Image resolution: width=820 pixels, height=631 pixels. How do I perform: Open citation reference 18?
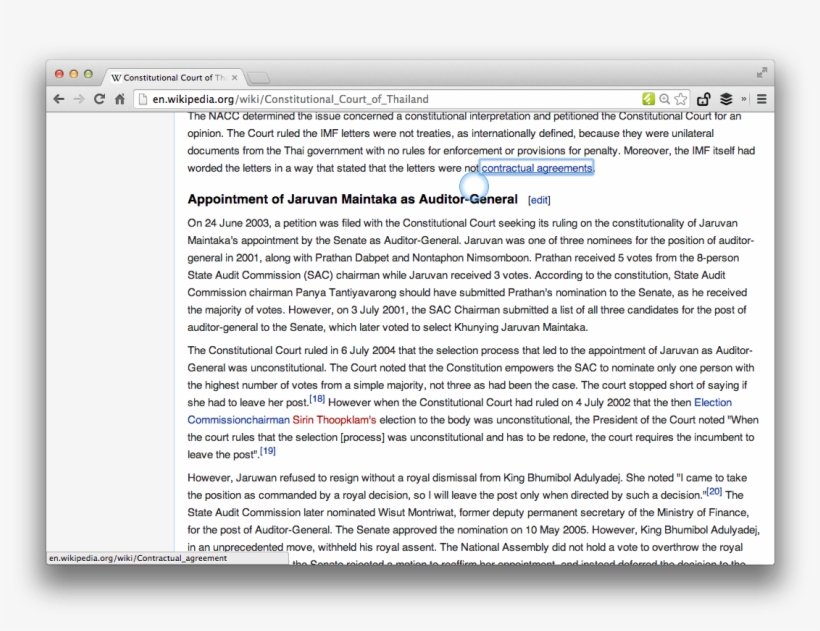[x=317, y=399]
